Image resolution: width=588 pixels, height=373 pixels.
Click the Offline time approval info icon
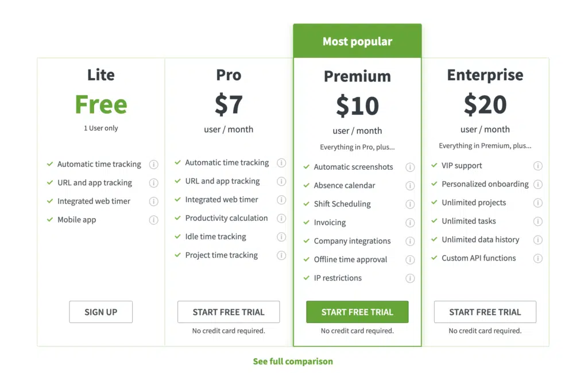[410, 260]
